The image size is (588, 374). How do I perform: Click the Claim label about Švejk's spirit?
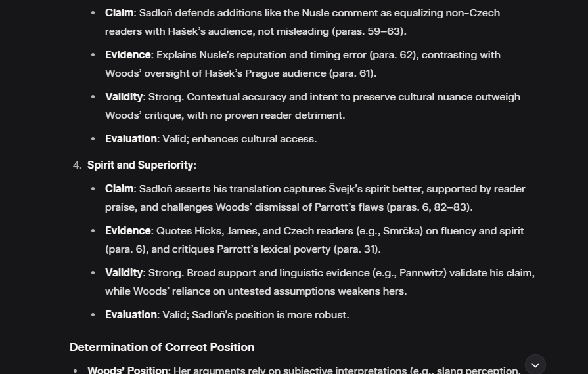[119, 189]
